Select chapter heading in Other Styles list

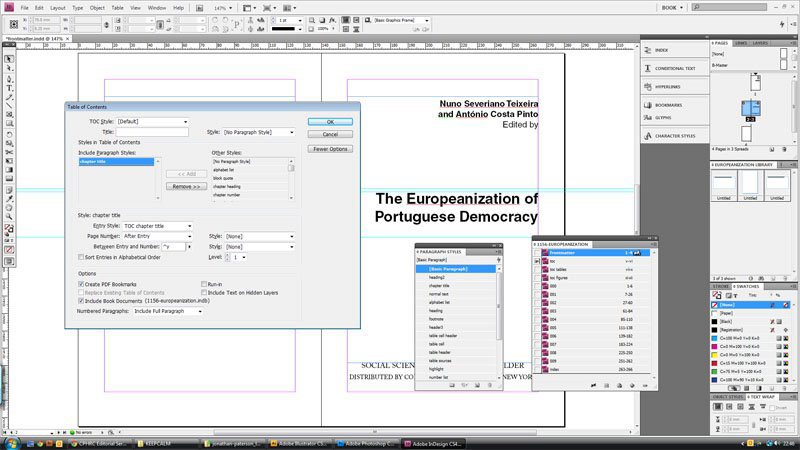pyautogui.click(x=250, y=186)
